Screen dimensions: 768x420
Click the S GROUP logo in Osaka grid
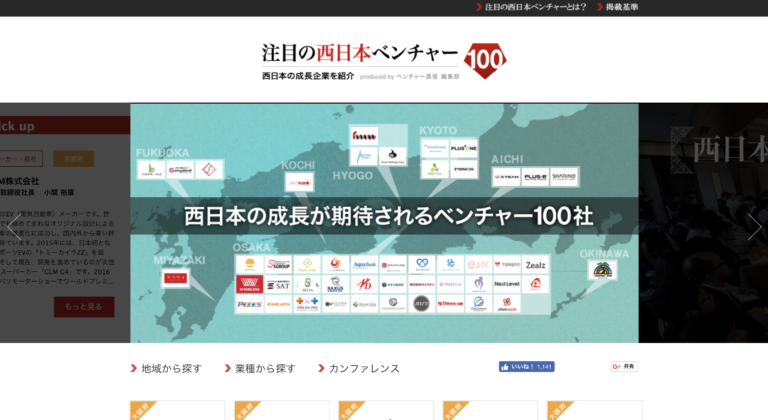click(278, 265)
